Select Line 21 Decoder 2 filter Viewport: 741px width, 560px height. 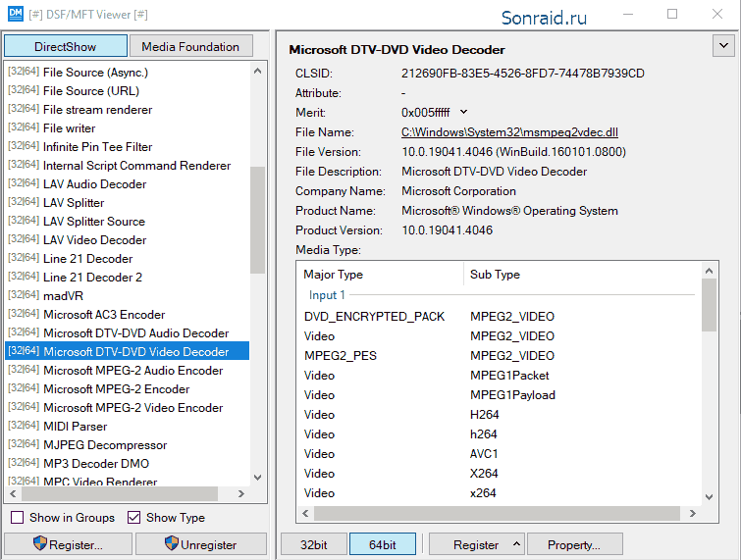[128, 278]
